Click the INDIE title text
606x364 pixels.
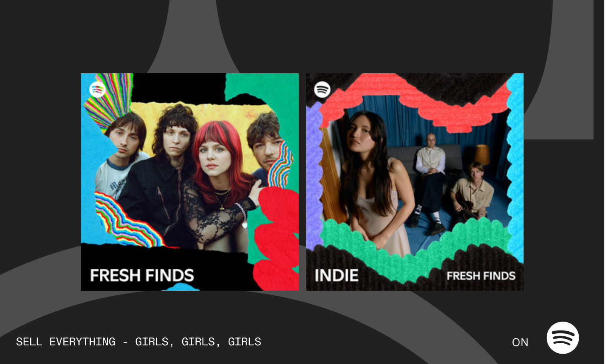[x=336, y=275]
